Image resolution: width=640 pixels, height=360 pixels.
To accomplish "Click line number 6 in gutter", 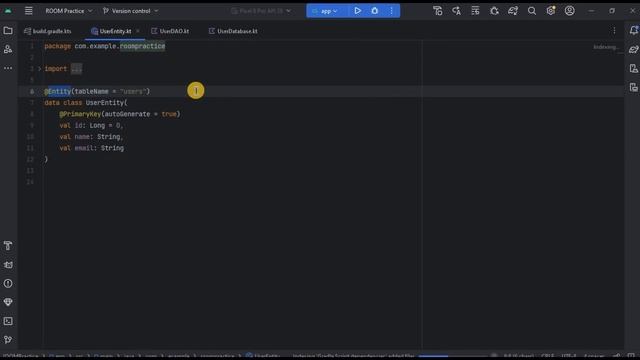I will [x=32, y=91].
